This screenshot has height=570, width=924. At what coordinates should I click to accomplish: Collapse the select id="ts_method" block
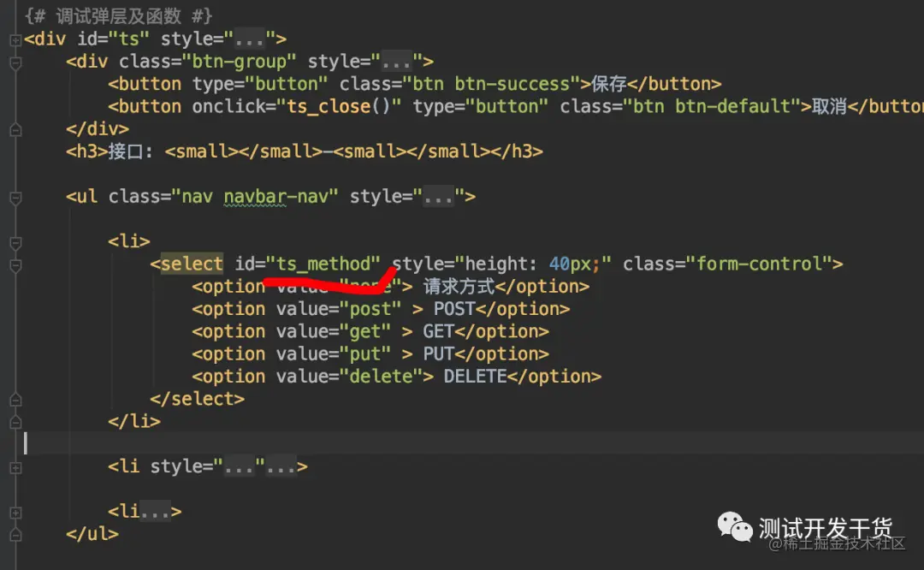pyautogui.click(x=16, y=265)
